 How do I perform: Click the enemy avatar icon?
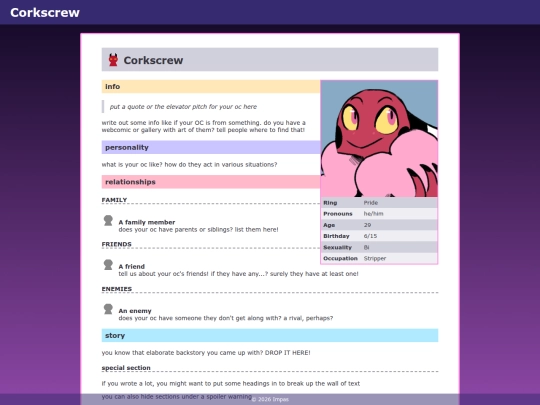(108, 309)
